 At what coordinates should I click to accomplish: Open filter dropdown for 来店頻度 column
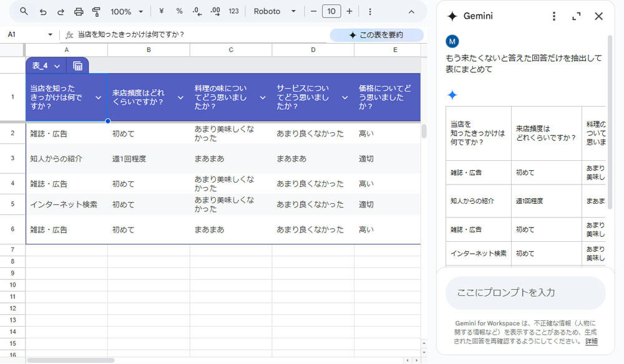(x=180, y=97)
